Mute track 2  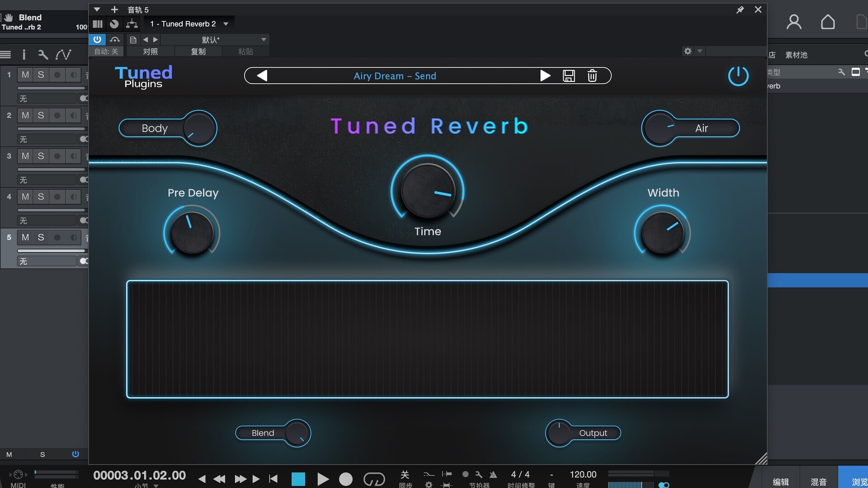pos(25,115)
